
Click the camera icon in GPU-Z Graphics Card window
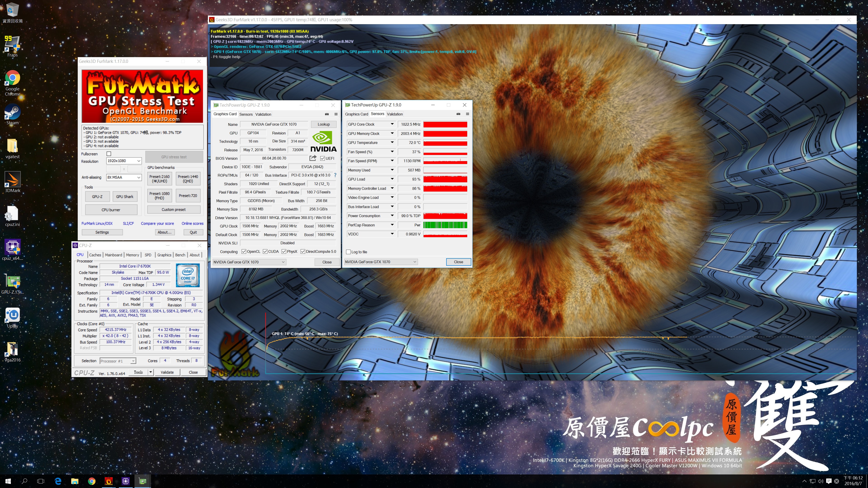tap(327, 114)
